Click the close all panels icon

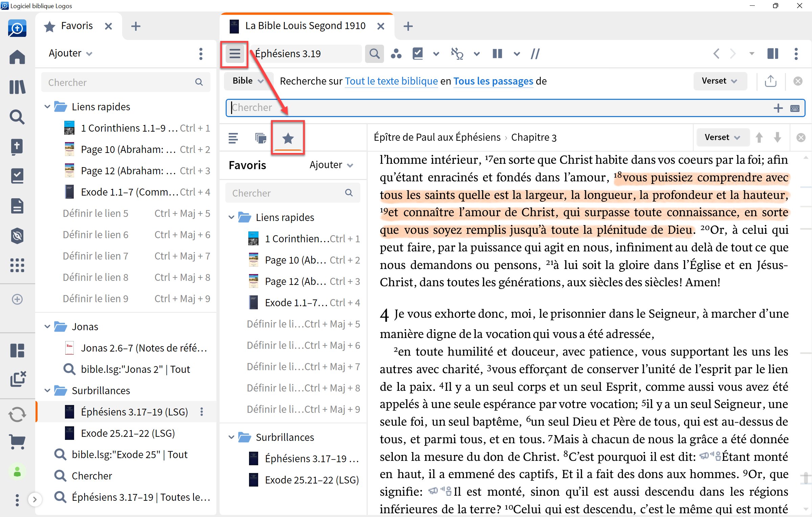point(18,379)
